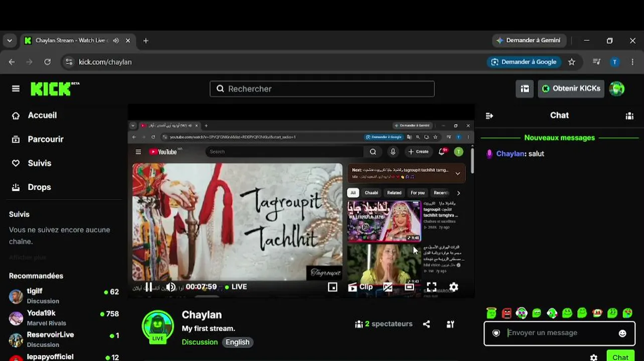This screenshot has width=644, height=361.
Task: Create a Clip of the stream
Action: coord(360,287)
